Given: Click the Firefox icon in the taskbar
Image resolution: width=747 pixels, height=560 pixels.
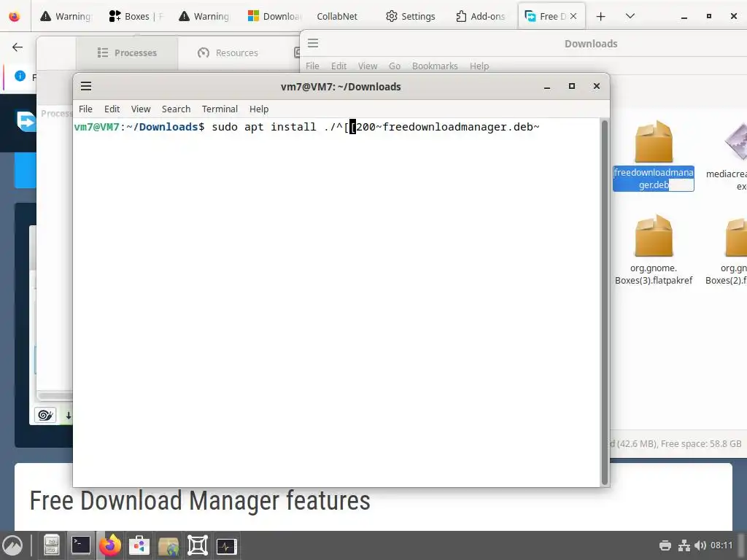Looking at the screenshot, I should click(110, 545).
